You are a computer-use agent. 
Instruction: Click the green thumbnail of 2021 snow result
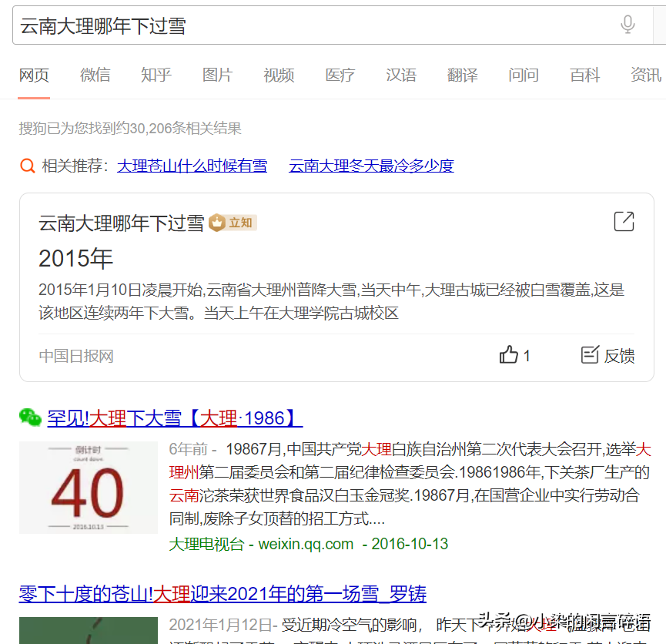[89, 630]
